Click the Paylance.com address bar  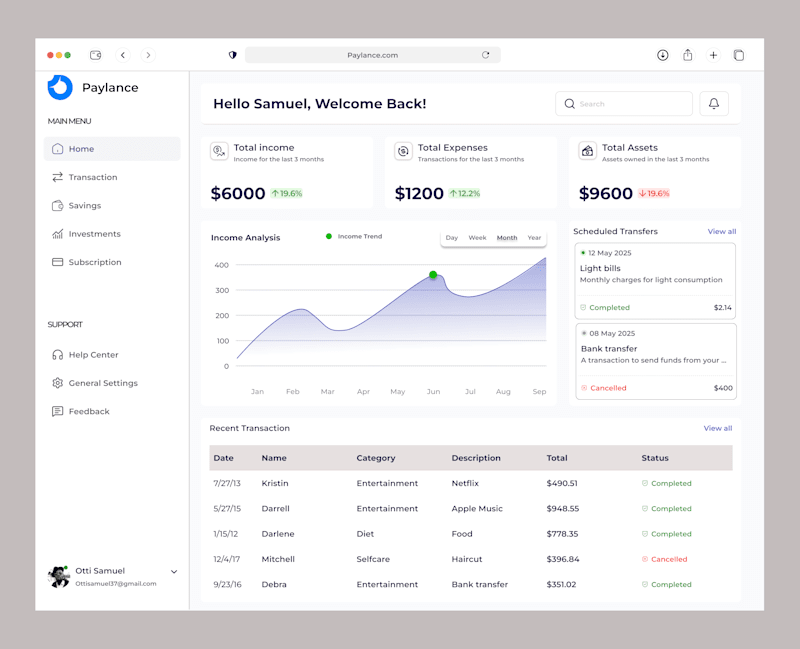click(x=372, y=55)
